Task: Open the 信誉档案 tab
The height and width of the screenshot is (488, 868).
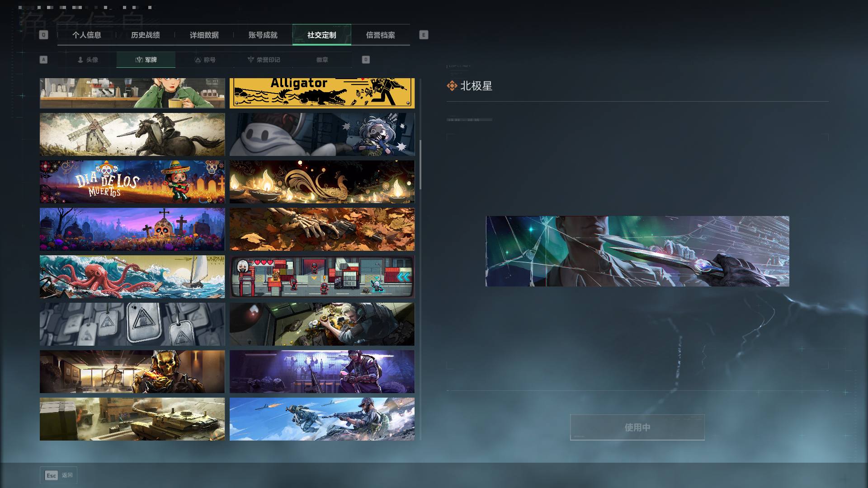Action: click(381, 35)
